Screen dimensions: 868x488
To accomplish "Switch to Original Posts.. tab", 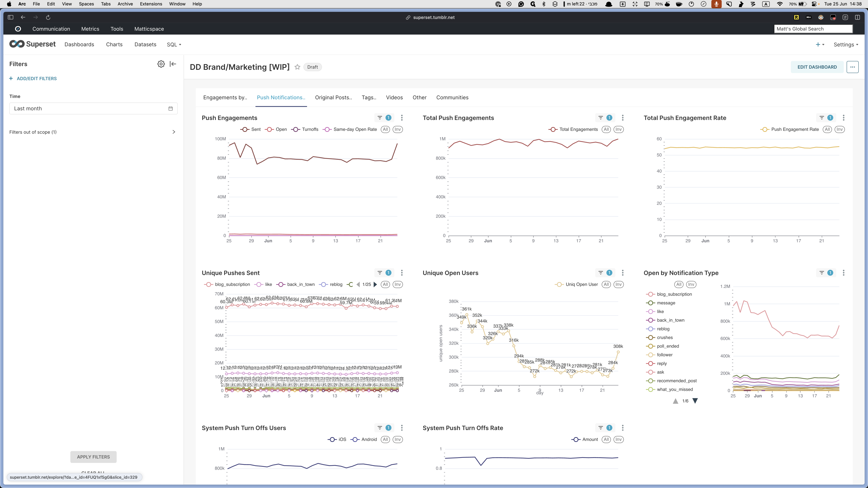I will 333,97.
